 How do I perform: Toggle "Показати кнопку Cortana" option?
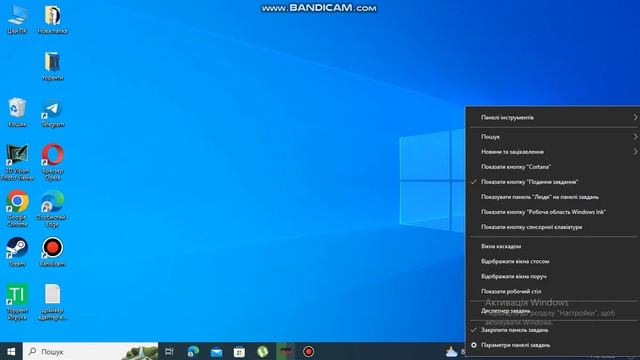pyautogui.click(x=553, y=167)
